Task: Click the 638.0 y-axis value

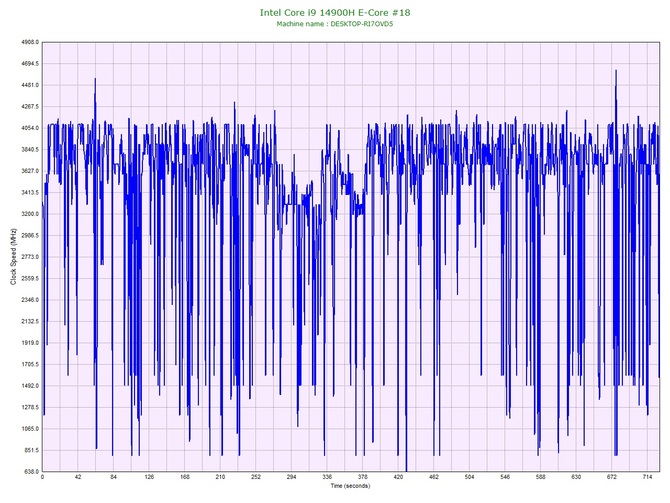Action: pyautogui.click(x=31, y=471)
